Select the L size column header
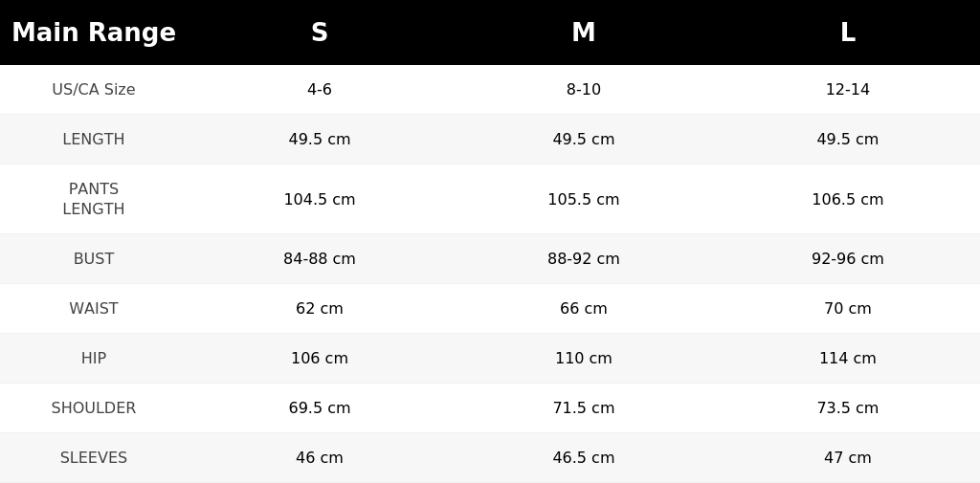 click(x=848, y=33)
